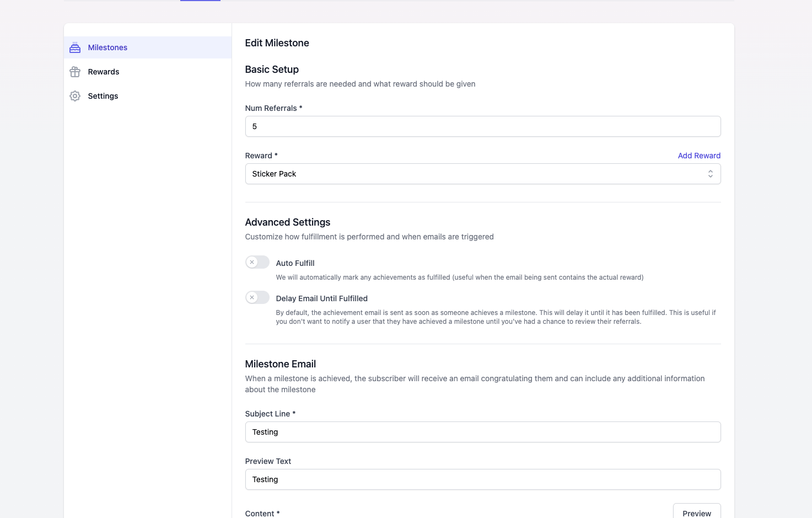Click the Advanced Settings heading
The image size is (812, 518).
point(288,222)
